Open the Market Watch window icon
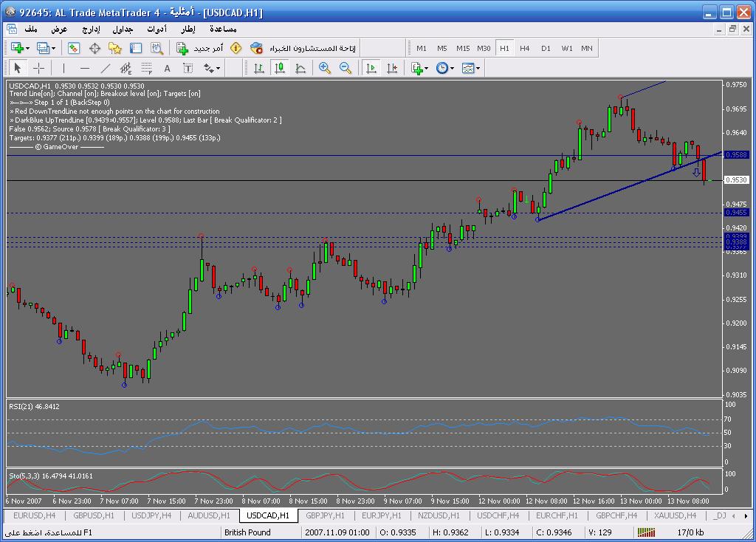The image size is (756, 542). (x=74, y=48)
